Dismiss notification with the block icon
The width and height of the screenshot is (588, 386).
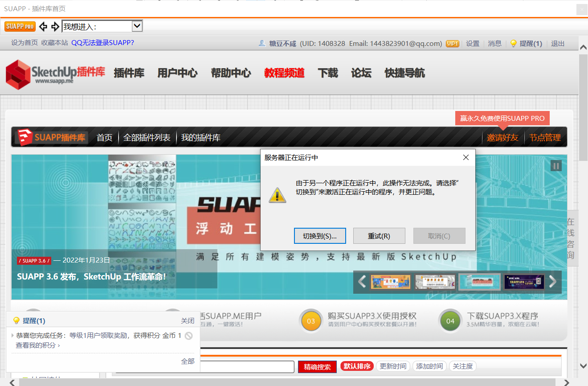tap(189, 336)
